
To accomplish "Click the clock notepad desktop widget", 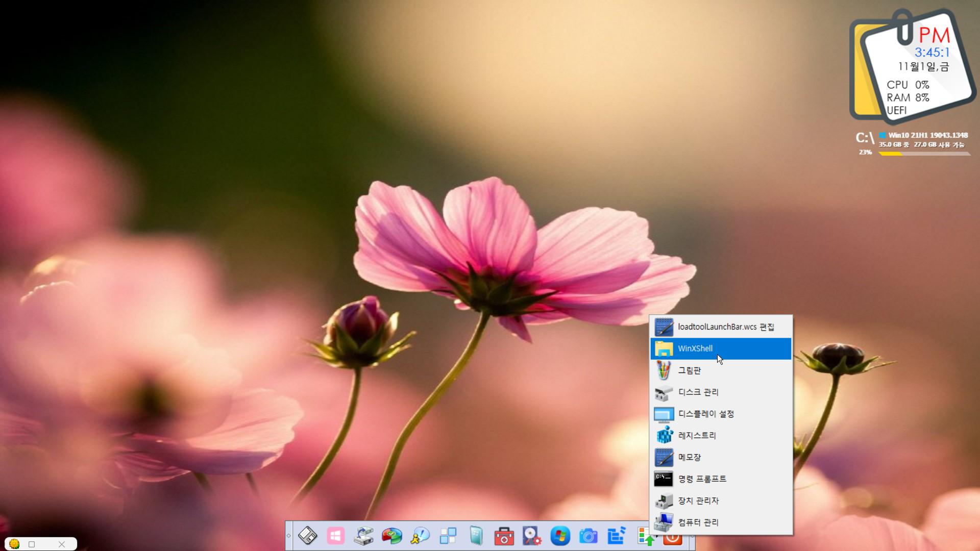I will [912, 66].
